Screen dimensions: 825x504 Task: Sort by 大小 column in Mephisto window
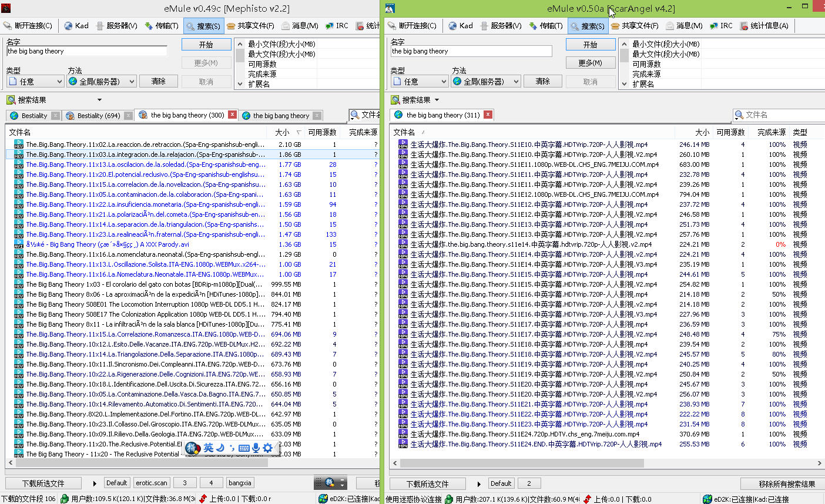(x=285, y=132)
